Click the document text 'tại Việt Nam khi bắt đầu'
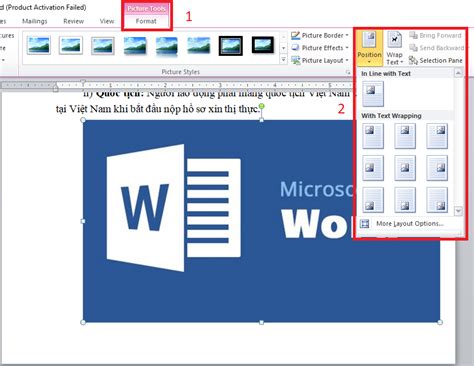The height and width of the screenshot is (366, 474). pos(108,109)
